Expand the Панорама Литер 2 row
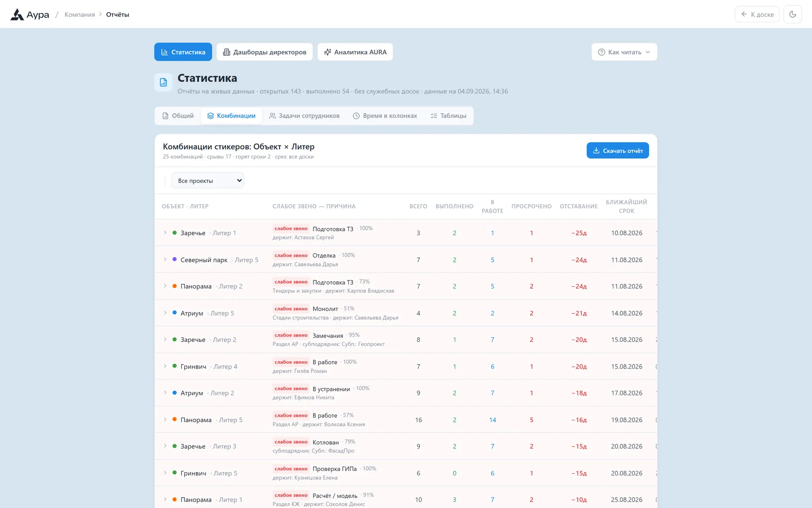 pyautogui.click(x=165, y=286)
